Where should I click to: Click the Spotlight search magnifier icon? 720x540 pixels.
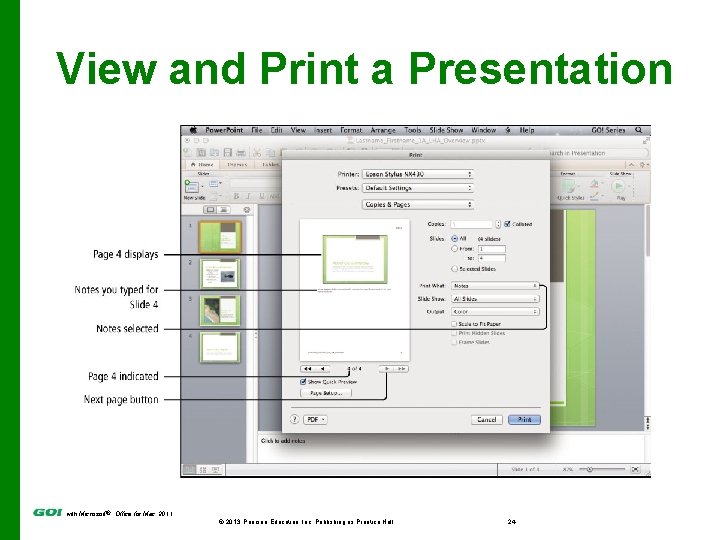point(638,130)
